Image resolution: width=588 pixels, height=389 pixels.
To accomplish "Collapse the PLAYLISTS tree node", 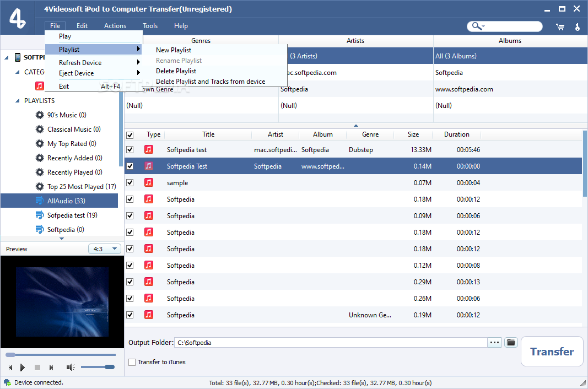I will pyautogui.click(x=17, y=101).
